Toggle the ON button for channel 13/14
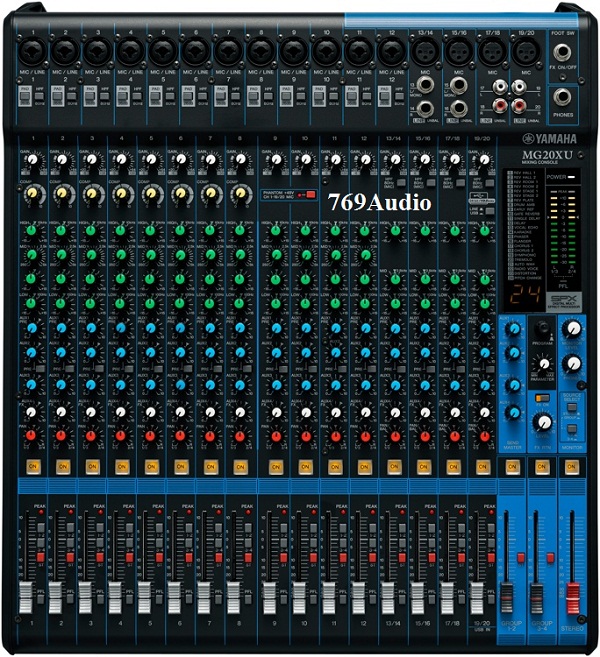600x657 pixels. click(394, 467)
